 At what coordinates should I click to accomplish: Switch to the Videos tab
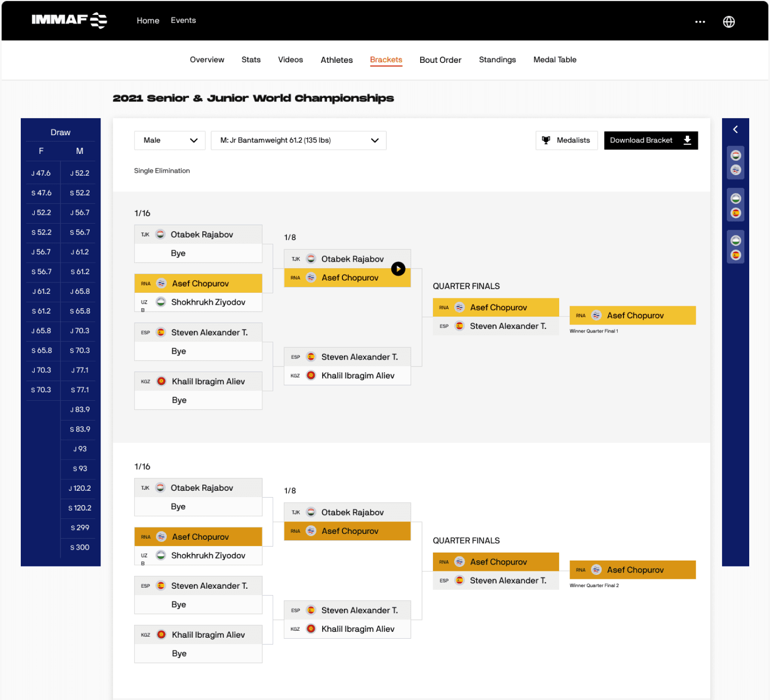tap(290, 60)
